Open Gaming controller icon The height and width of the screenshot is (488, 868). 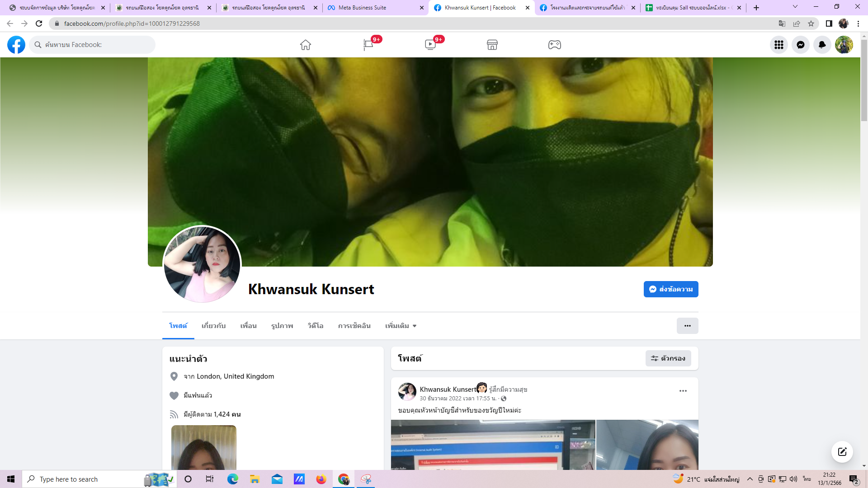tap(554, 45)
